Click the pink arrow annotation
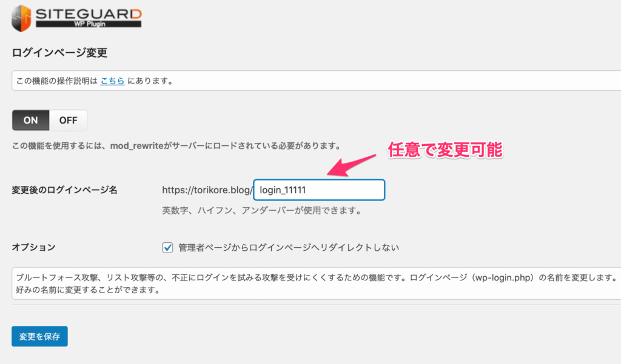This screenshot has width=621, height=364. [x=352, y=164]
